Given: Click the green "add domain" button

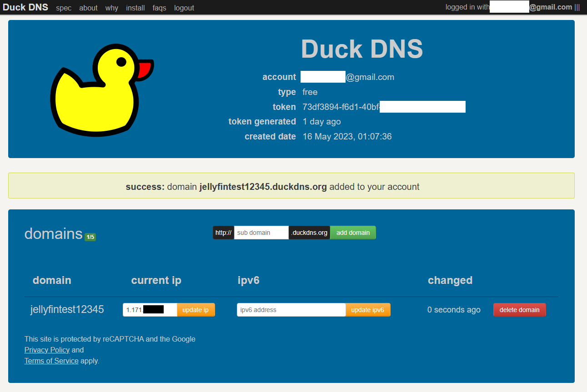Looking at the screenshot, I should 353,232.
